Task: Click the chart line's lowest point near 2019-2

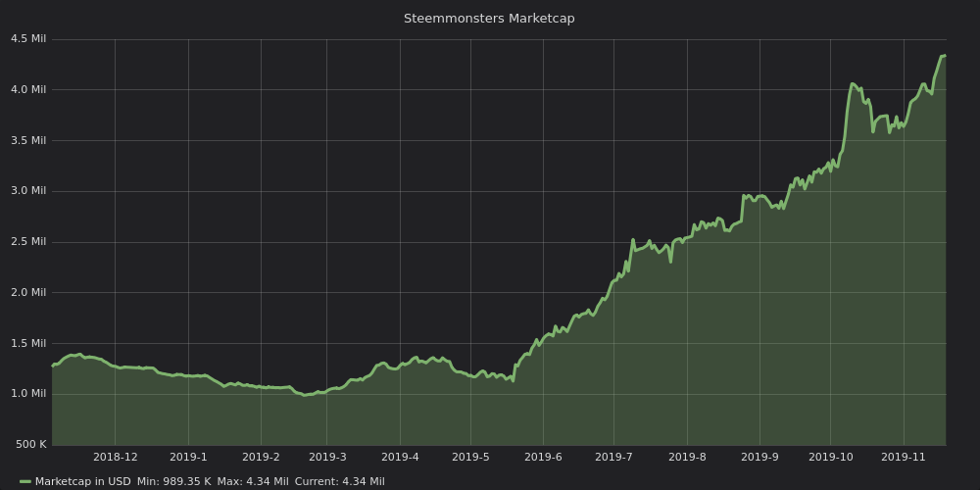Action: point(305,395)
